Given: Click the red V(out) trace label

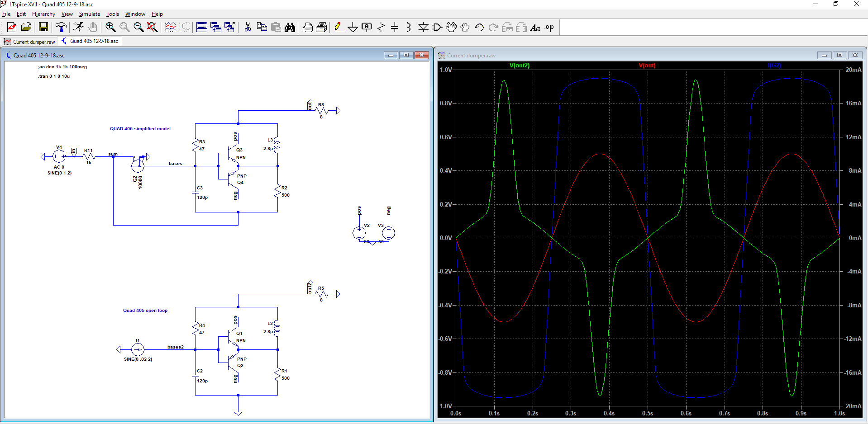Looking at the screenshot, I should pos(647,65).
